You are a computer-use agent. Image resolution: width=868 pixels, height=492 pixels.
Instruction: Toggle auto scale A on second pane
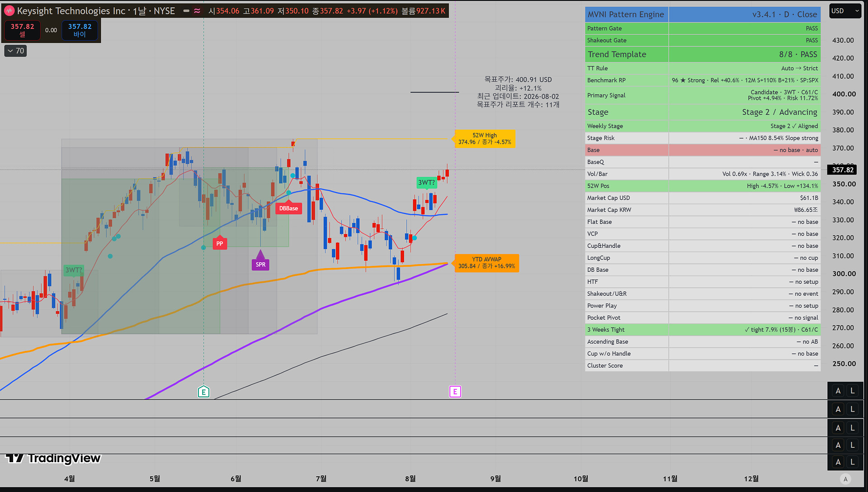click(x=838, y=409)
